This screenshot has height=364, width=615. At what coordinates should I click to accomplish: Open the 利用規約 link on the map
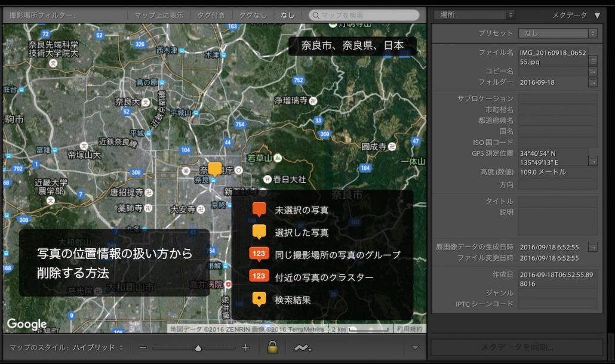(x=409, y=329)
